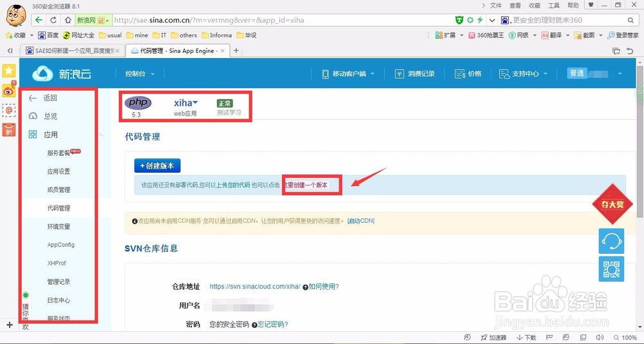Image resolution: width=644 pixels, height=344 pixels.
Task: Open the Informa bookmarks folder
Action: (x=217, y=35)
